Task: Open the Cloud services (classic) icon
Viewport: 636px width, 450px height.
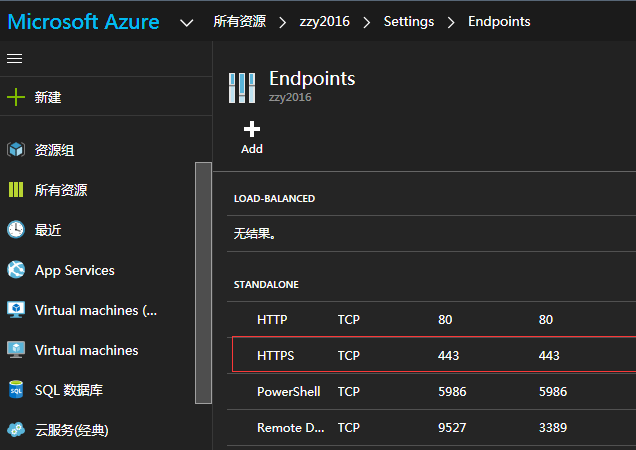Action: [16, 430]
